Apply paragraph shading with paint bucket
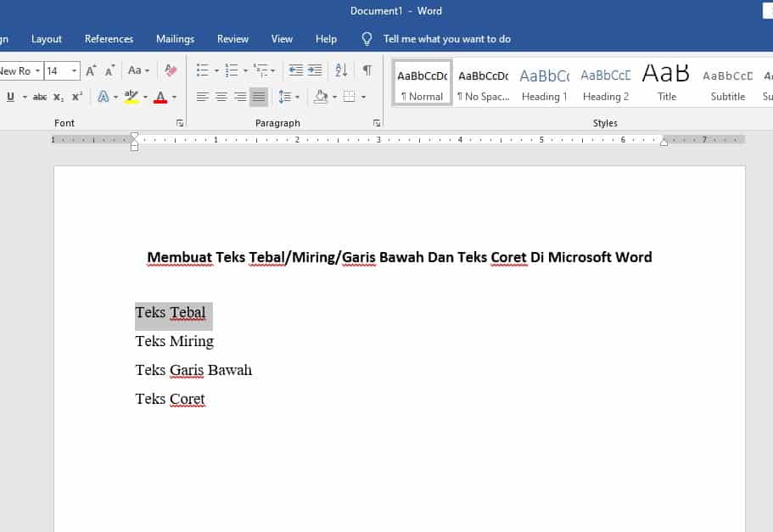 pyautogui.click(x=321, y=97)
